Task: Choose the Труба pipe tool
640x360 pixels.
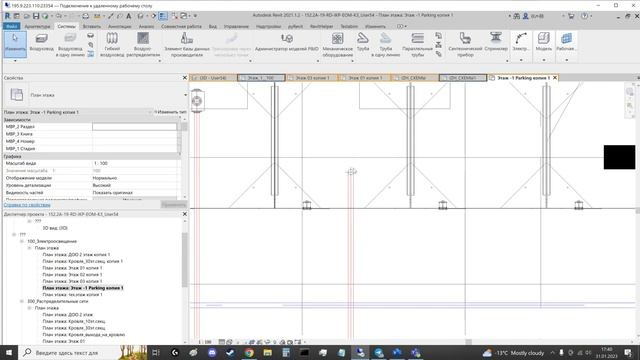Action: click(x=362, y=42)
